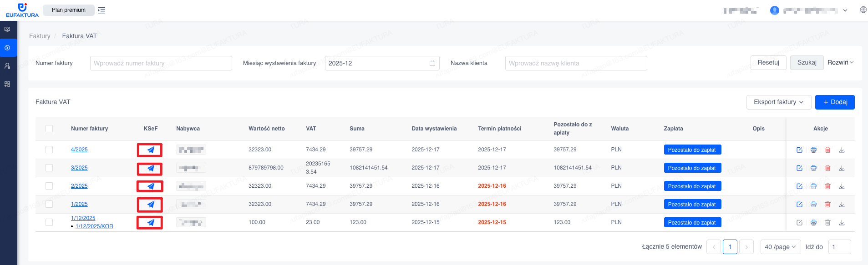The height and width of the screenshot is (265, 868).
Task: Open the dashboard sidebar icon
Action: coord(7,30)
